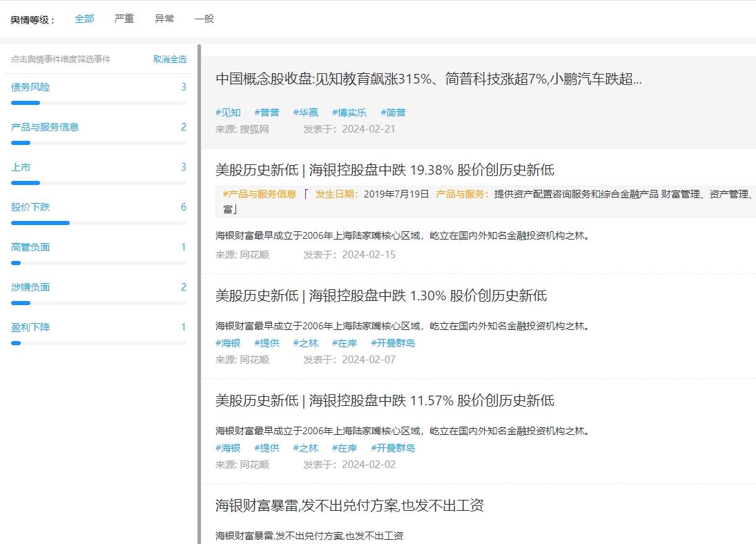756x544 pixels.
Task: Click #海银 tag in the 2024-02-07 article
Action: click(228, 343)
